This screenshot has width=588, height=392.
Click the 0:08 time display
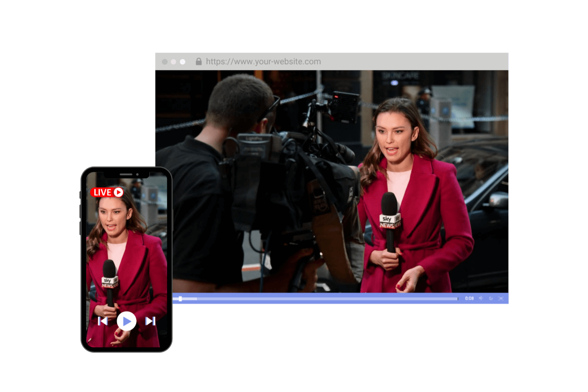[x=470, y=298]
